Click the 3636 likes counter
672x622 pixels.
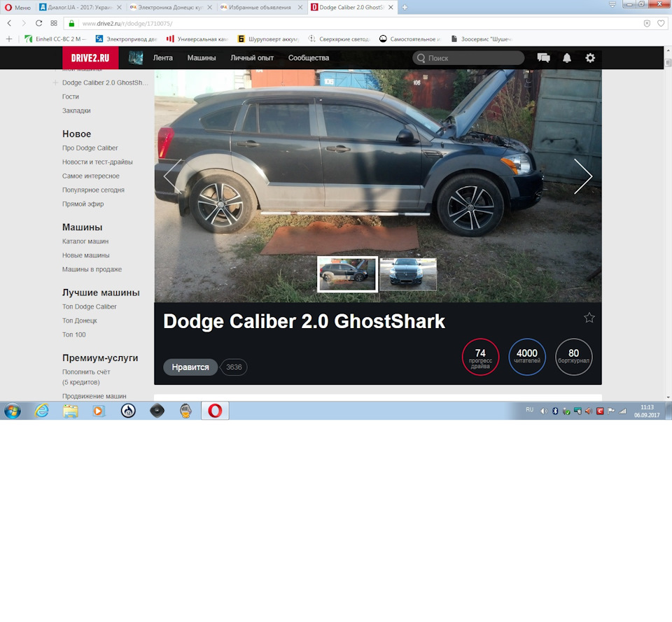(x=234, y=367)
